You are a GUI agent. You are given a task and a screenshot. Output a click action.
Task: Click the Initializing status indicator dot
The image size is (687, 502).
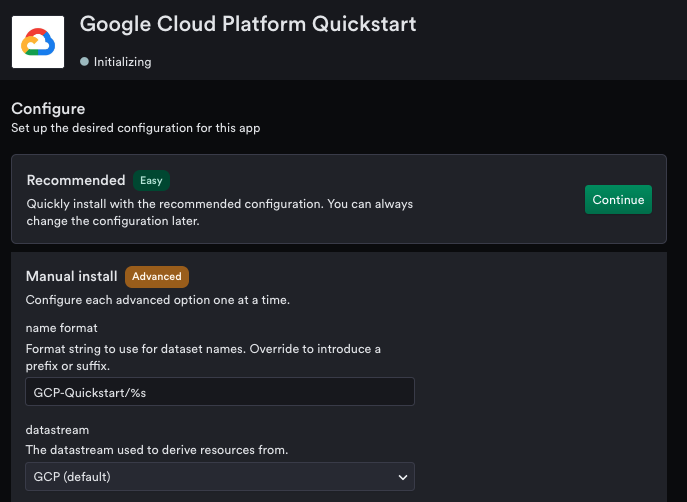tap(85, 62)
